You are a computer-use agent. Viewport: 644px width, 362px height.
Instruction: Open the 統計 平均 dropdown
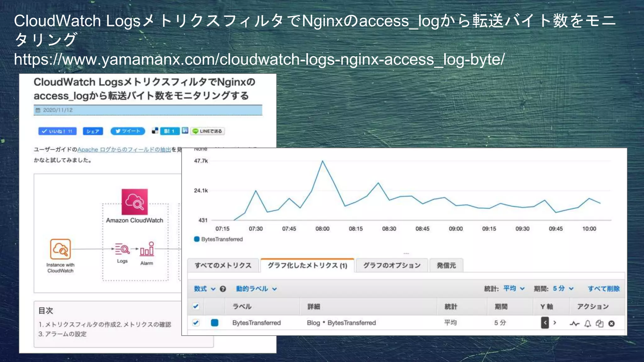pyautogui.click(x=514, y=288)
